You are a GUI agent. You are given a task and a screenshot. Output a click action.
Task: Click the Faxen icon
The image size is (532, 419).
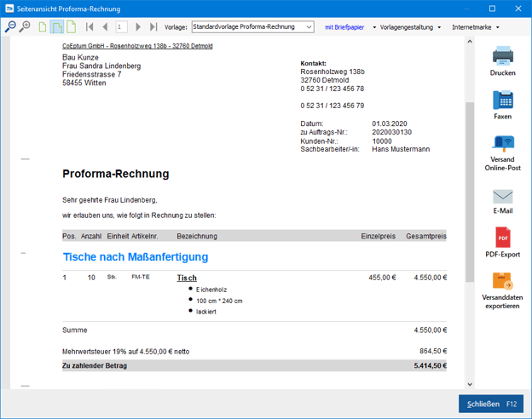tap(503, 100)
